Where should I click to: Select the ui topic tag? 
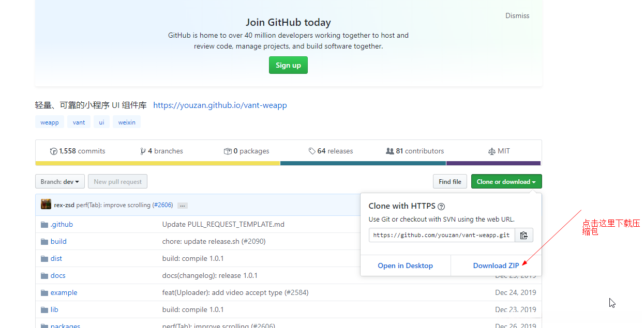(101, 122)
